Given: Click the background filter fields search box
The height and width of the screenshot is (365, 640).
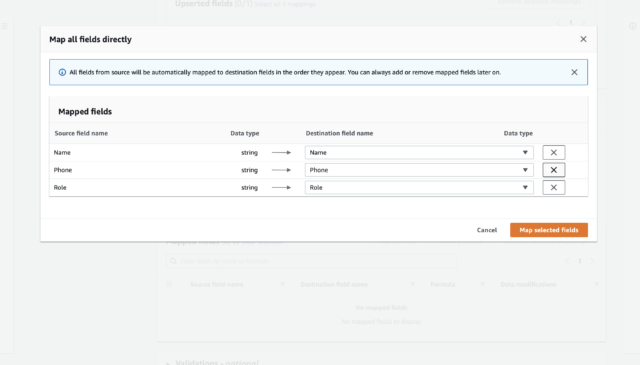Looking at the screenshot, I should click(x=311, y=261).
